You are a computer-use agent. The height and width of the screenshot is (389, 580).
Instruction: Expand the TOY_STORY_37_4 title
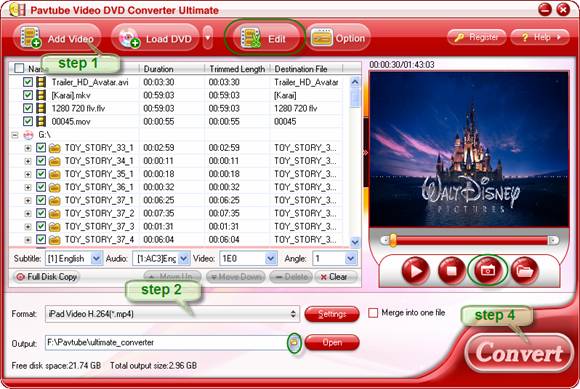pyautogui.click(x=28, y=240)
